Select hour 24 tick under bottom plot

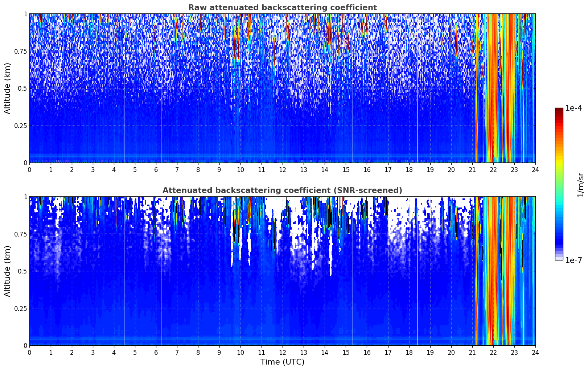(535, 352)
